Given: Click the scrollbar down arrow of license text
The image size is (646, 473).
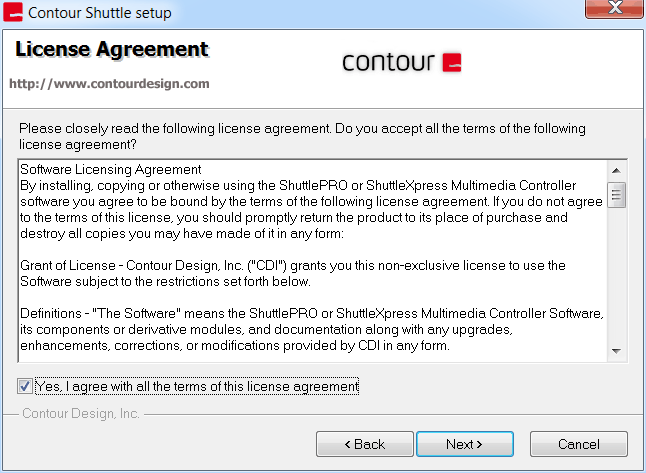Looking at the screenshot, I should click(x=616, y=351).
